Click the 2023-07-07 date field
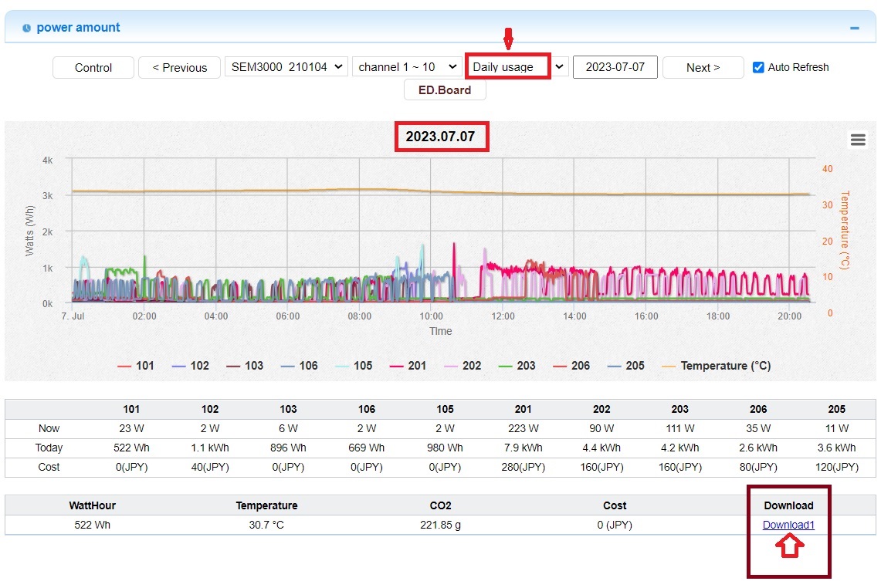 pos(615,67)
